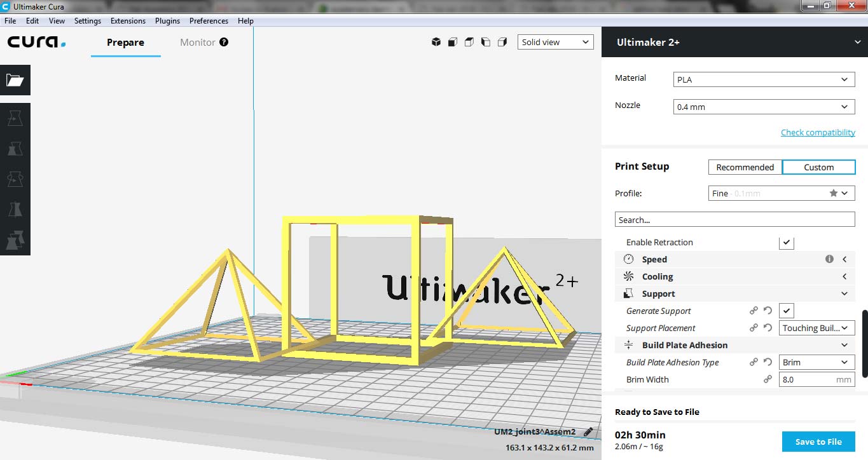This screenshot has height=460, width=868.
Task: Switch to the 3D view cube icon
Action: click(x=436, y=42)
